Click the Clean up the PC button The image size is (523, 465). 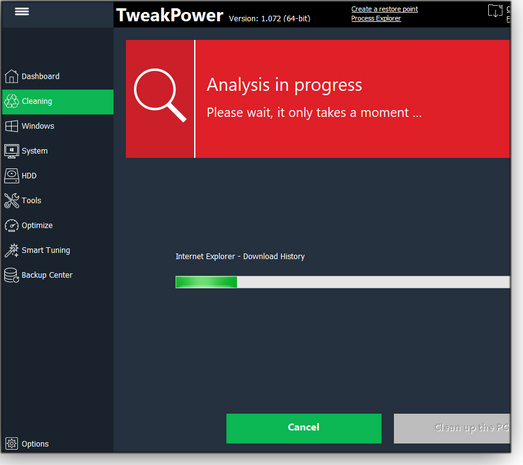(452, 428)
